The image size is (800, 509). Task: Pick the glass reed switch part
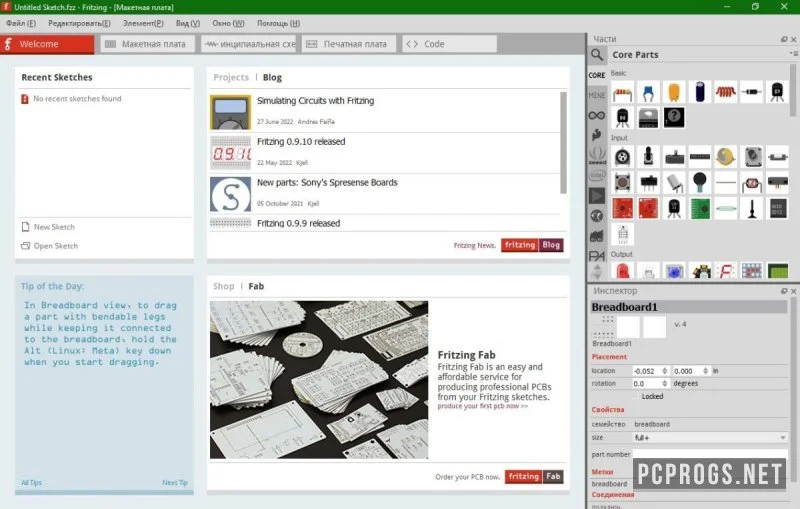[x=726, y=208]
